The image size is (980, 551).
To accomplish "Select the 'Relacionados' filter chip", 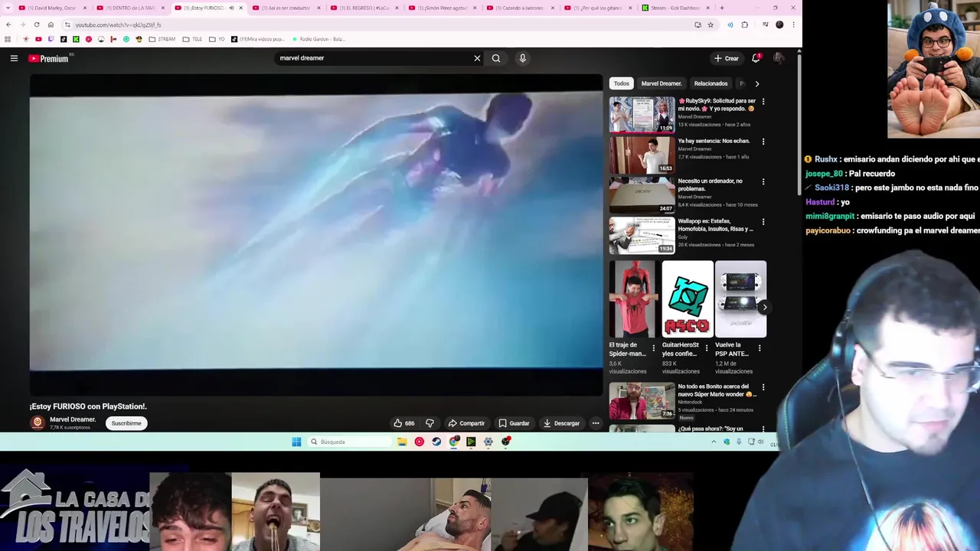I will point(710,83).
